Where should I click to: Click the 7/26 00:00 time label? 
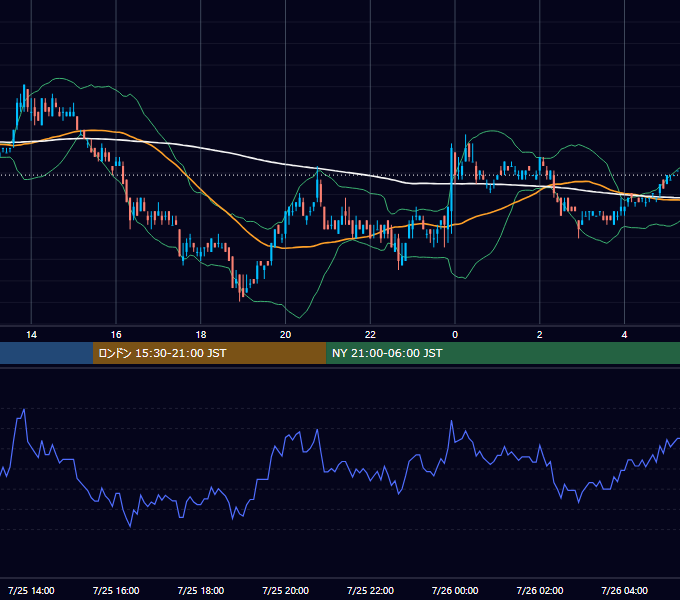click(455, 590)
